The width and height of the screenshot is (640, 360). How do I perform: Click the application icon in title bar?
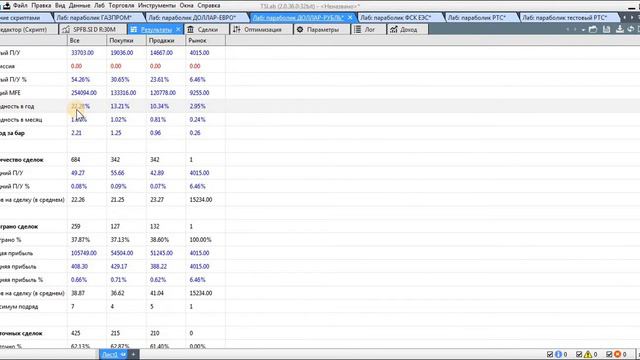(x=6, y=6)
